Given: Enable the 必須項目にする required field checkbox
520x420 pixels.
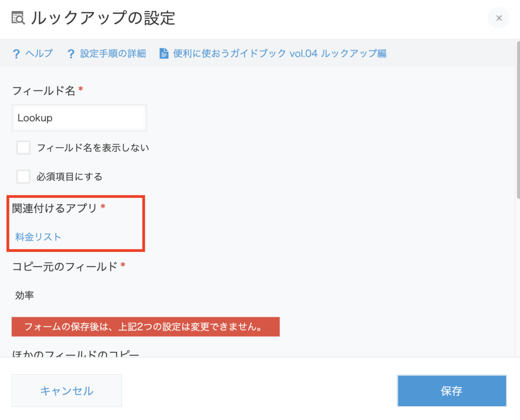Looking at the screenshot, I should click(24, 177).
